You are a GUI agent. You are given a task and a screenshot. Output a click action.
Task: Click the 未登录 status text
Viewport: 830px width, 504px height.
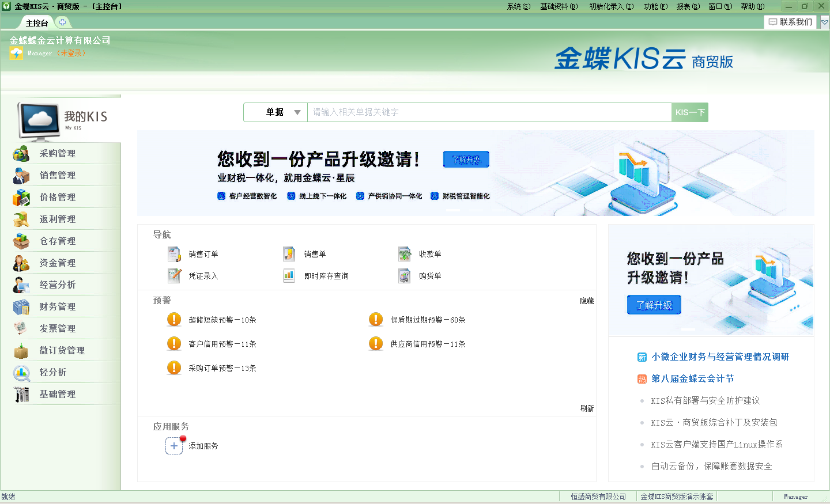(x=71, y=53)
